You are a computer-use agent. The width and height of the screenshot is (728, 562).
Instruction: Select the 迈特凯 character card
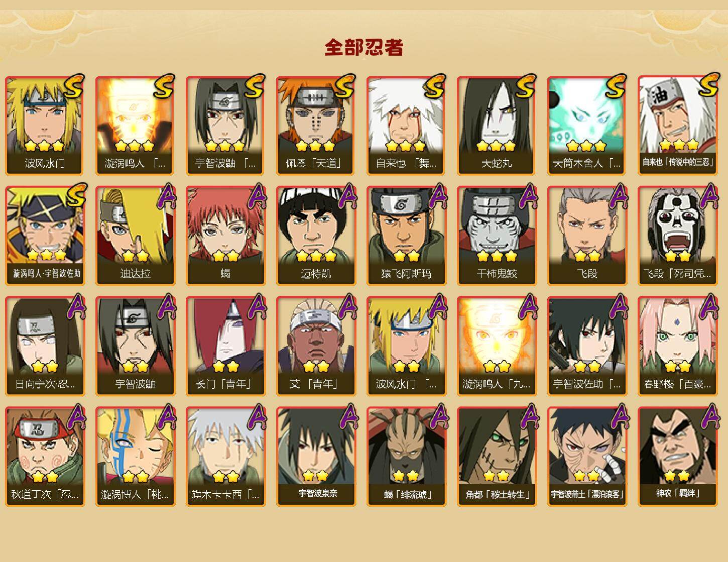pyautogui.click(x=316, y=236)
